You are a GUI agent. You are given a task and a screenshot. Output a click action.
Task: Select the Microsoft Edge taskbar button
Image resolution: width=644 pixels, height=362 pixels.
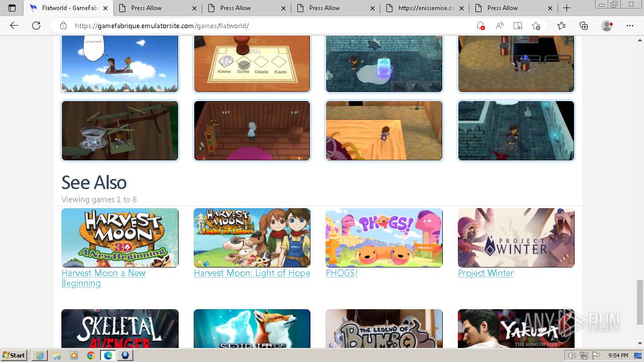point(108,355)
